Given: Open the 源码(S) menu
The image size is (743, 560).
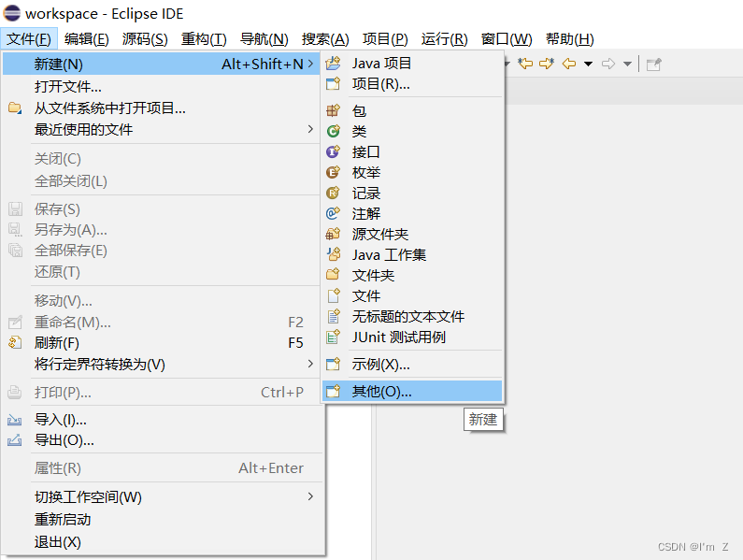Looking at the screenshot, I should coord(145,39).
